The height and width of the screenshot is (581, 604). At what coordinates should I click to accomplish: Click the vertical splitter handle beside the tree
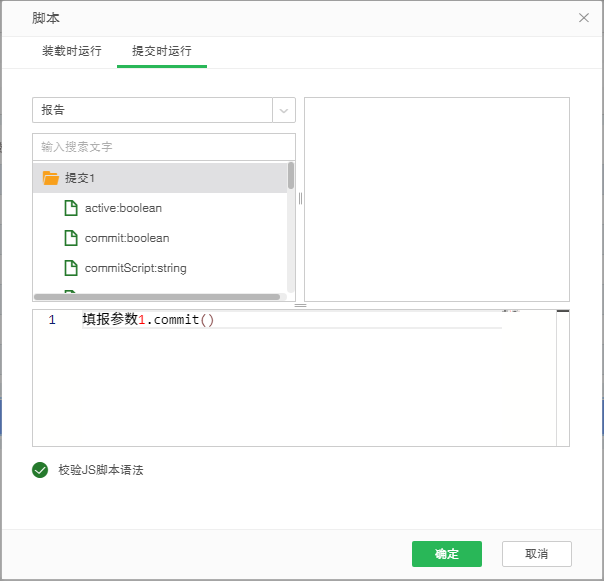tap(300, 198)
